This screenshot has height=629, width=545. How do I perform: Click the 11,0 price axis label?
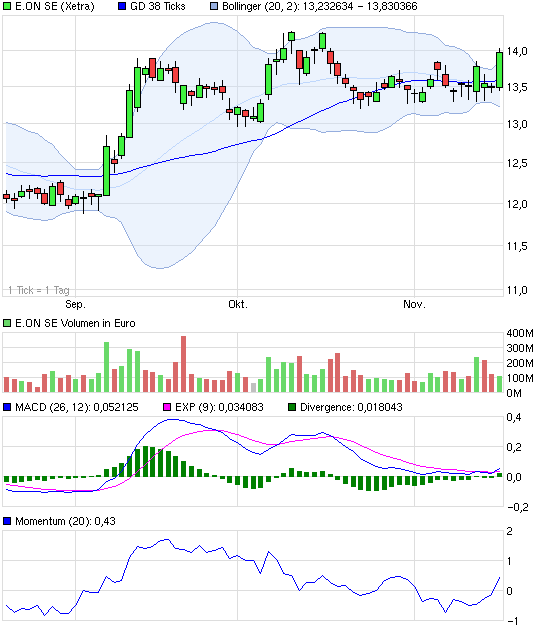click(517, 290)
